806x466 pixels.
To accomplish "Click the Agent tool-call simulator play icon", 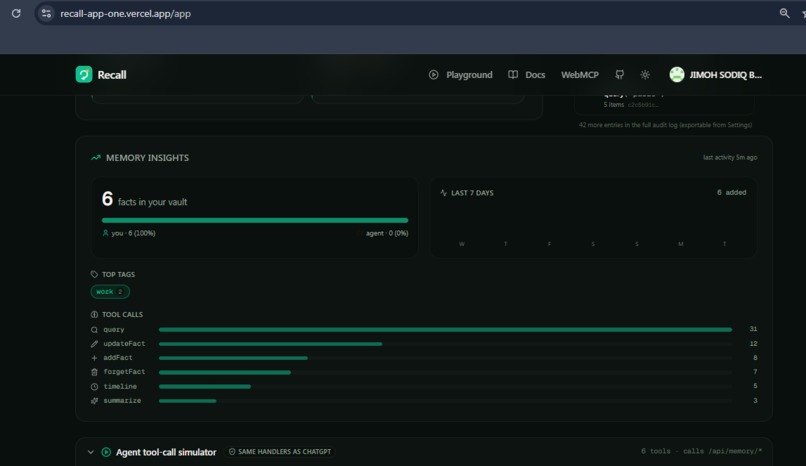I will pos(106,452).
